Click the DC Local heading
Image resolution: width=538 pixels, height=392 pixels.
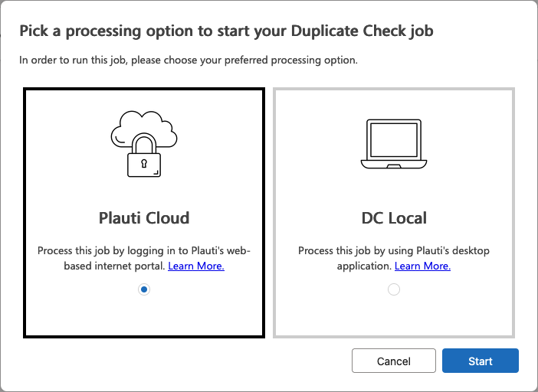(394, 218)
